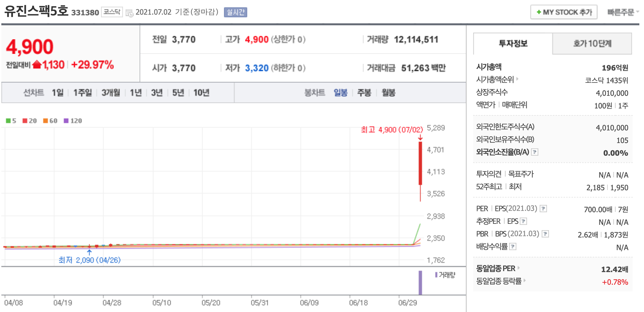This screenshot has height=312, width=644.
Task: Click the 거래량 value 12,114,511
Action: (416, 40)
